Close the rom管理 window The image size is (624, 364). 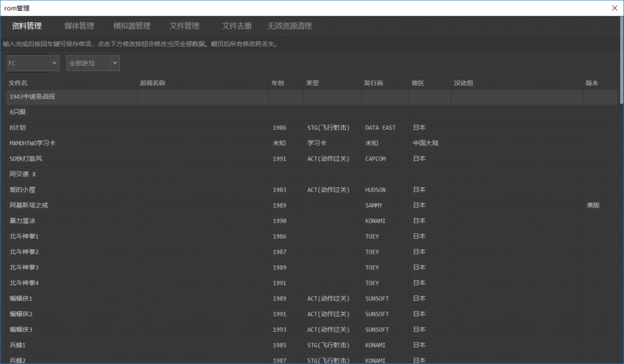click(615, 8)
